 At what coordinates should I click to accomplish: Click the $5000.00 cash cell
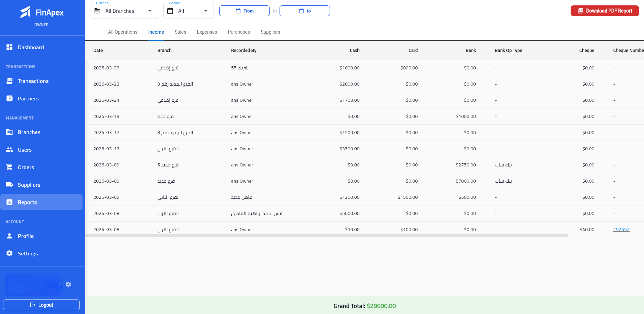click(349, 213)
